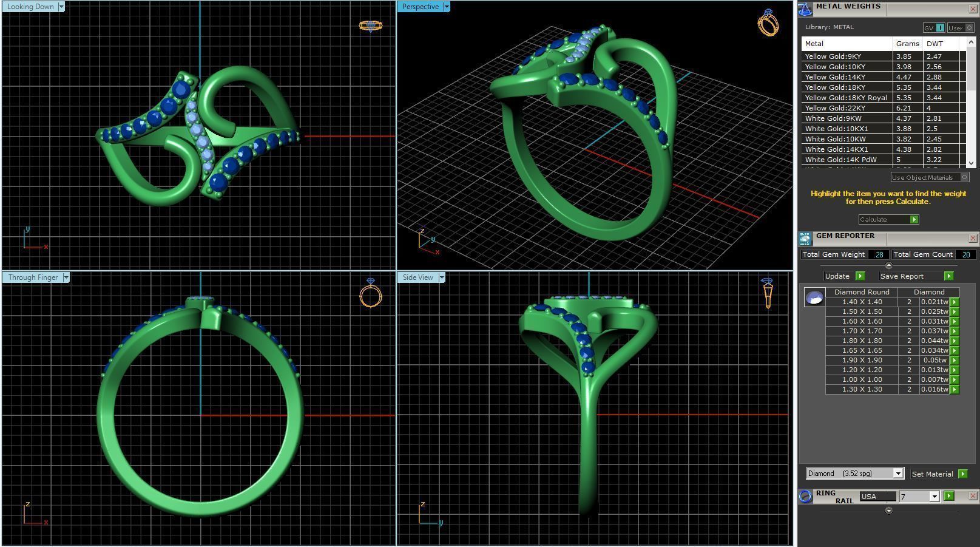Click the Save Report button
Screen dimensions: 980x547
(916, 276)
